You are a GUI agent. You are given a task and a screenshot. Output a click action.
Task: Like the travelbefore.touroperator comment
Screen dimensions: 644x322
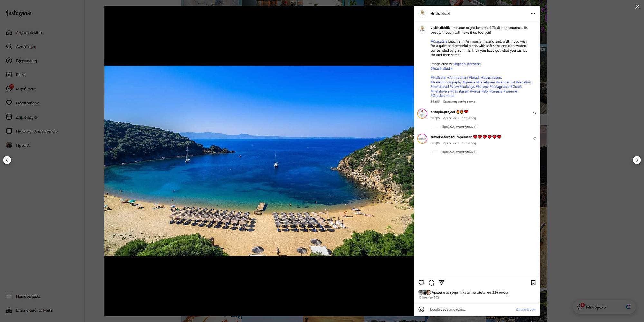pos(535,138)
